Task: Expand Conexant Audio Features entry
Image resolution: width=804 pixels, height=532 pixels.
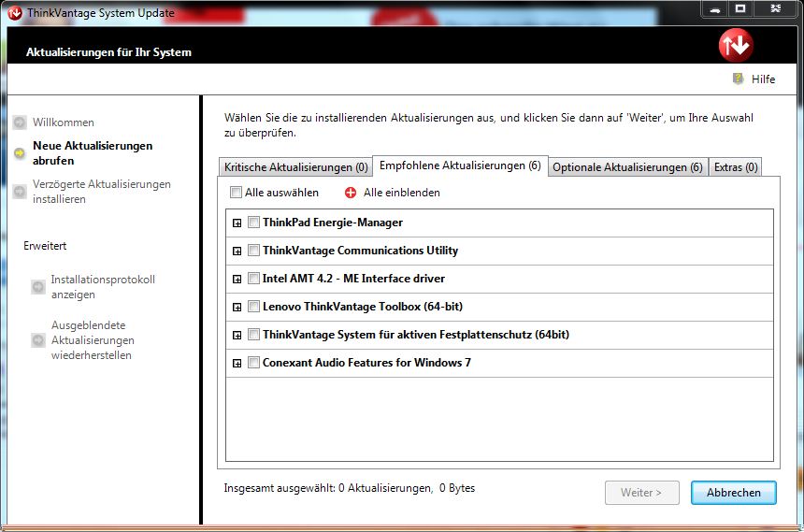Action: [x=237, y=363]
